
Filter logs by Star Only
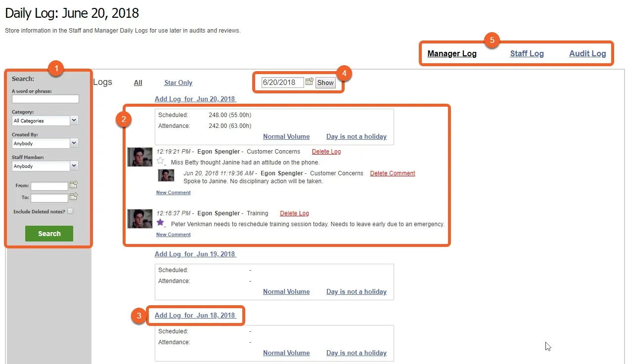tap(178, 82)
